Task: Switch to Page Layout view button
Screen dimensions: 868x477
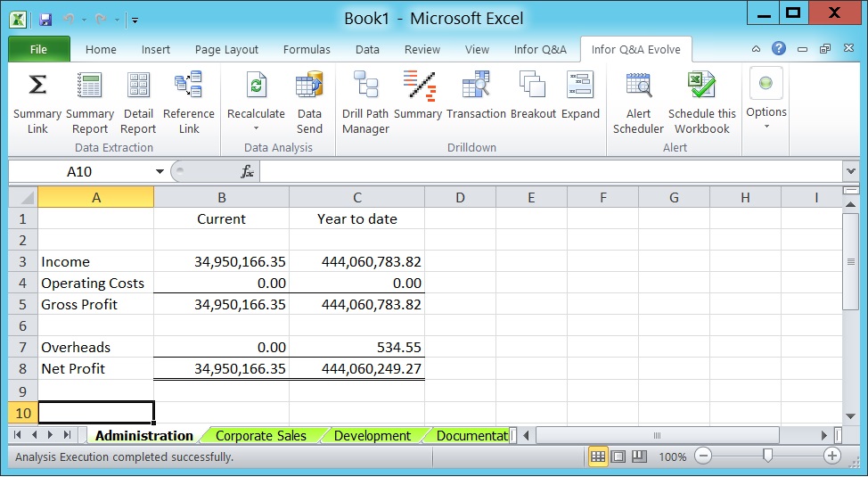Action: click(618, 456)
